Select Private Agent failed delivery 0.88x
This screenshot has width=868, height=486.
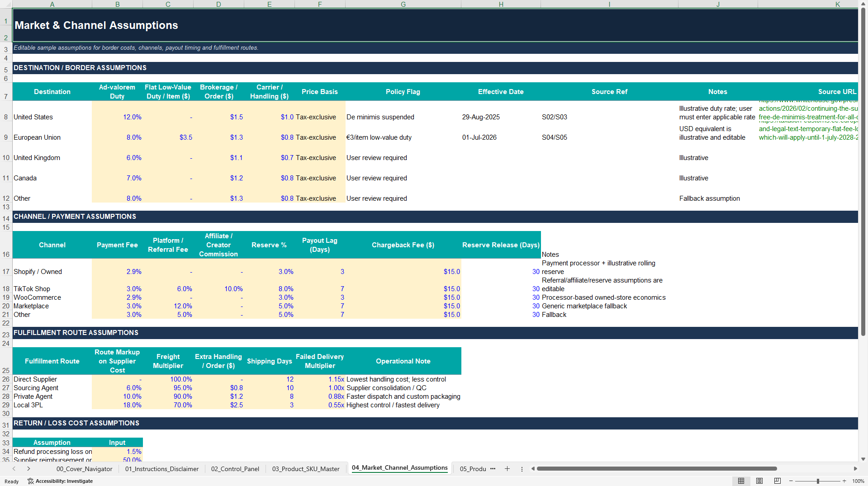[x=320, y=396]
